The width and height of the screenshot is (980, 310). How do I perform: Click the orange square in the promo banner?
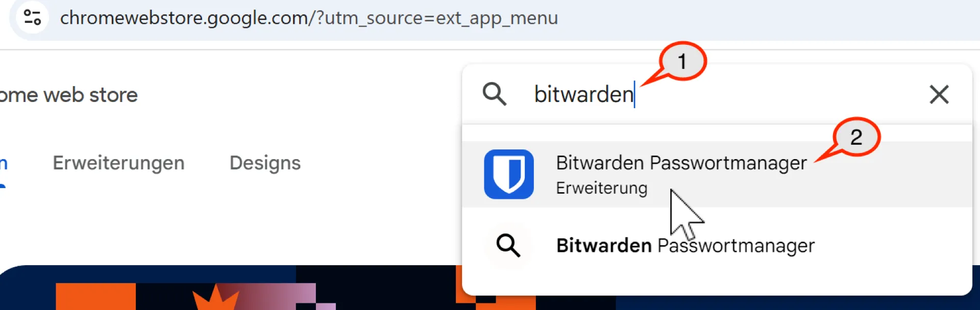click(x=95, y=296)
